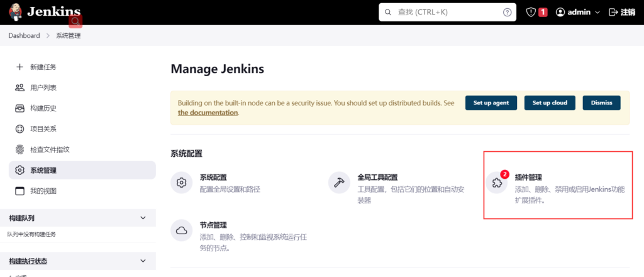Focus the 查找 search input field
This screenshot has width=644, height=277.
coord(447,13)
